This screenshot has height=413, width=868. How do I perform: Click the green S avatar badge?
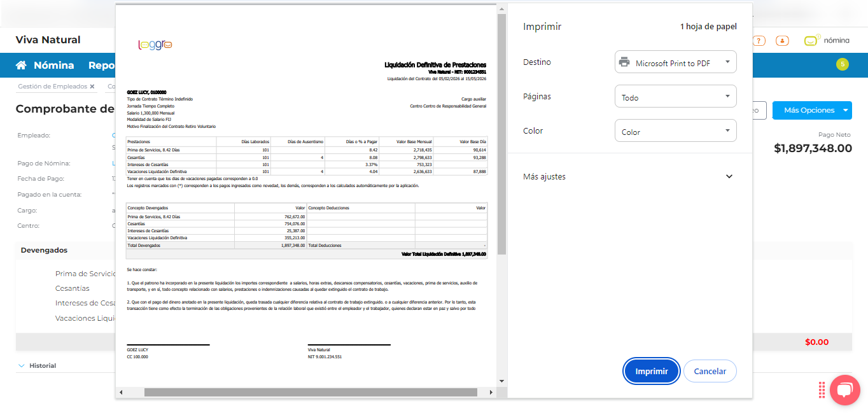coord(842,64)
